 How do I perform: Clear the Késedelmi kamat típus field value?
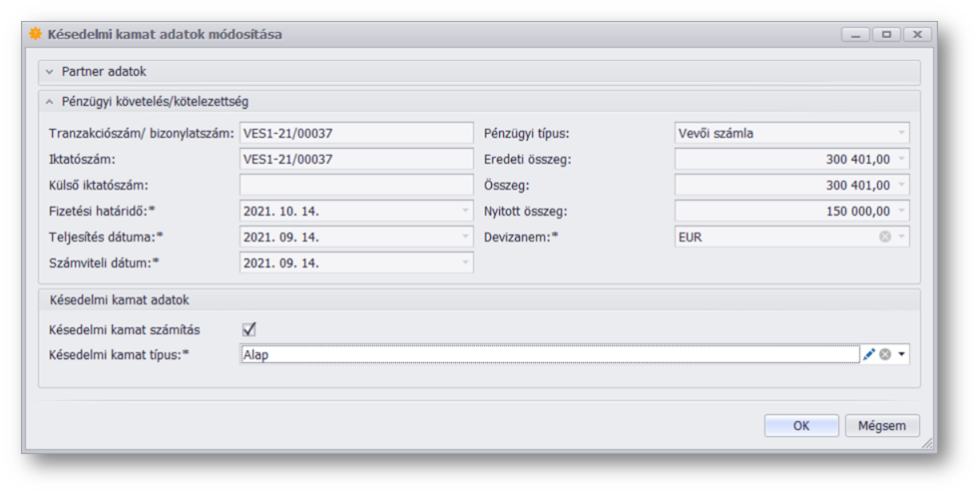(x=884, y=354)
